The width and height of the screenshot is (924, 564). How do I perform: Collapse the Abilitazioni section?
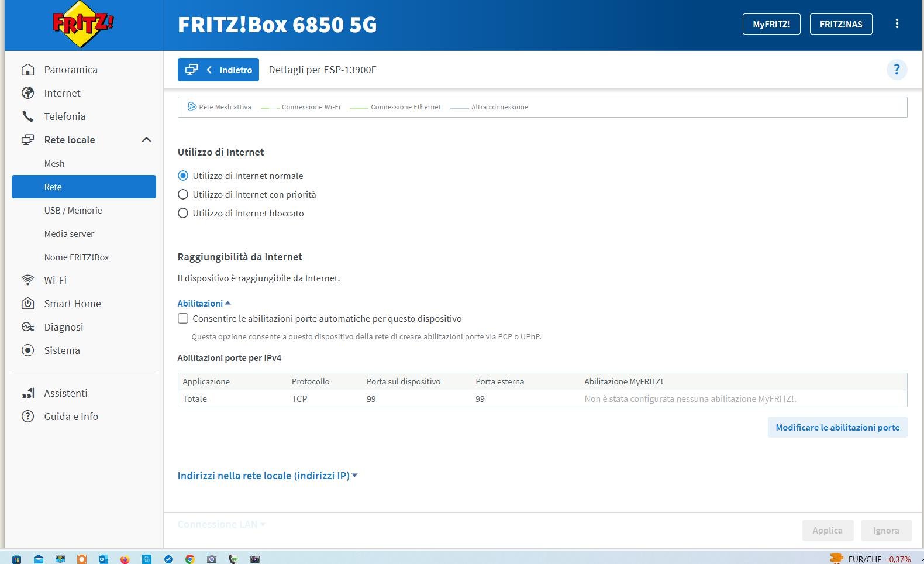click(204, 304)
